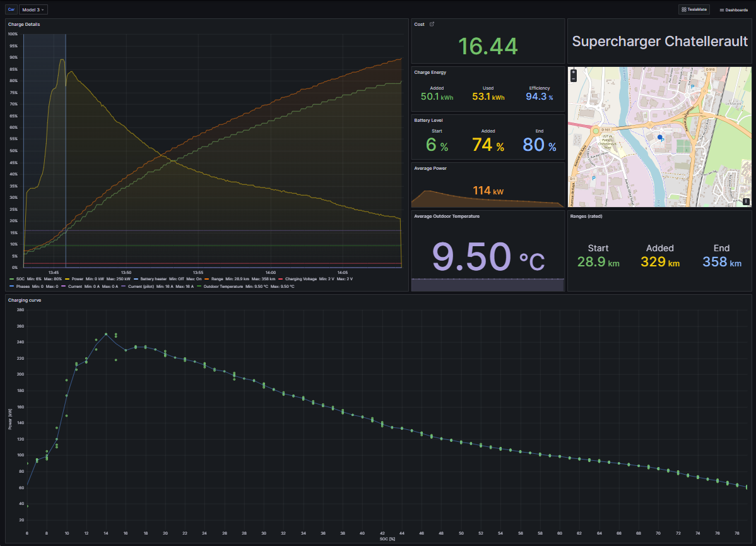Click the 94.3 % efficiency value

click(x=539, y=97)
